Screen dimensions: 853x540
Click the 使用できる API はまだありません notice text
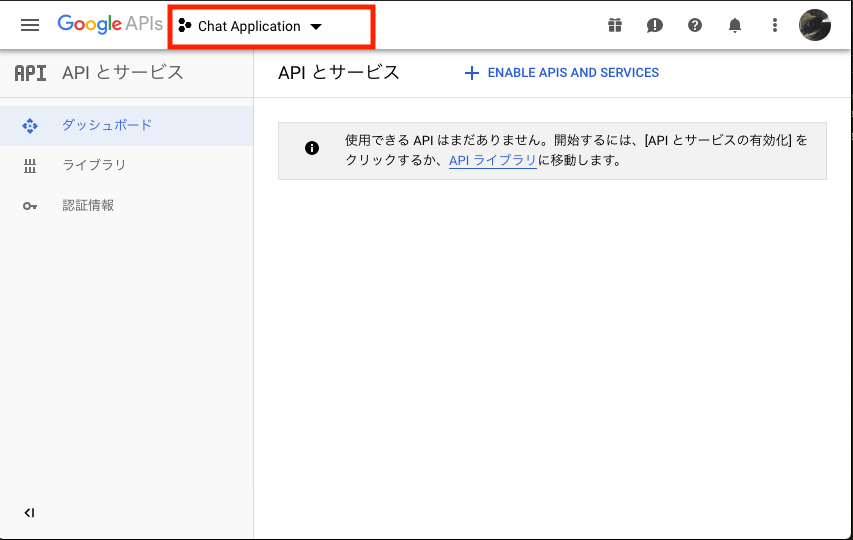click(576, 150)
